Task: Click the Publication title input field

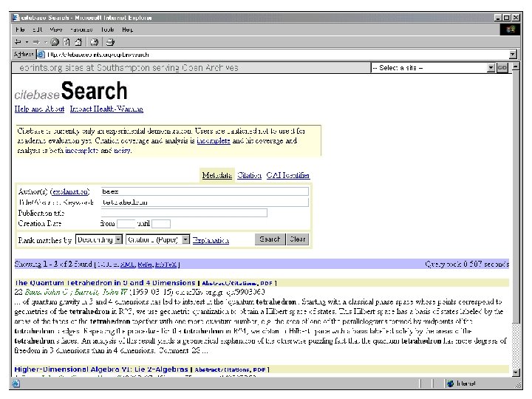Action: (x=184, y=213)
